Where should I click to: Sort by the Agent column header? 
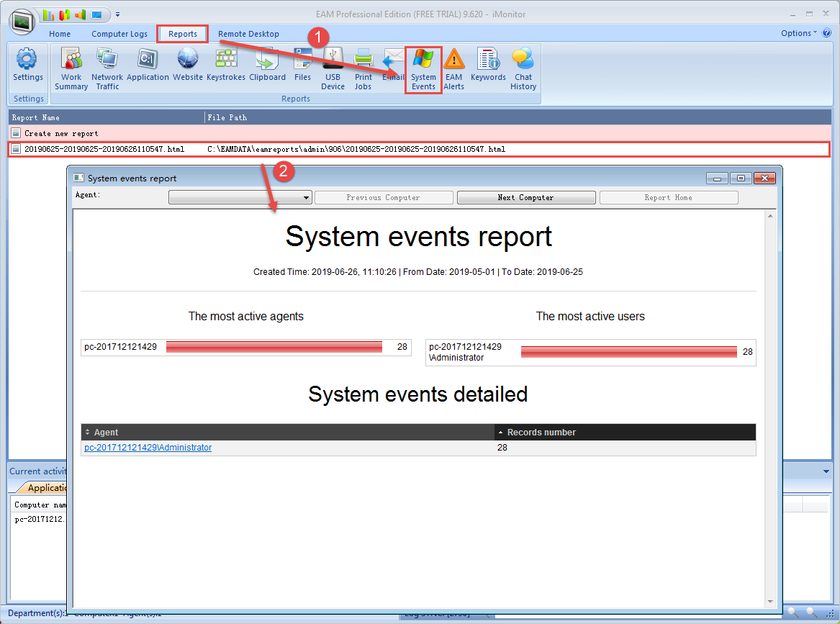288,432
